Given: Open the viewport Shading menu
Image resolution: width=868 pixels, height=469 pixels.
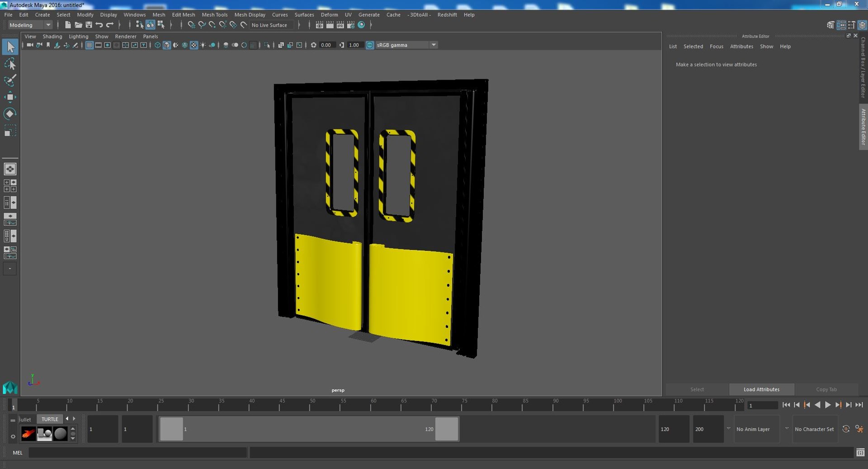Looking at the screenshot, I should pyautogui.click(x=52, y=36).
